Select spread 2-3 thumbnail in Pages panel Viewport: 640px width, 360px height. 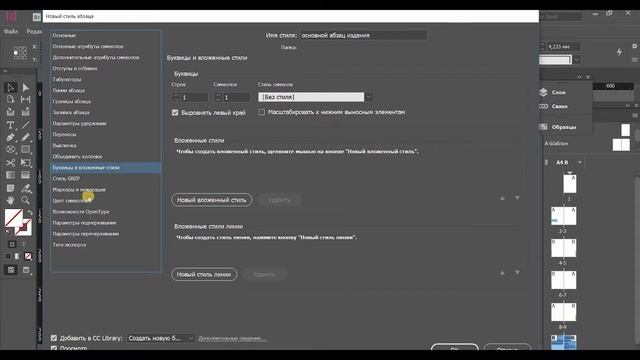[564, 216]
